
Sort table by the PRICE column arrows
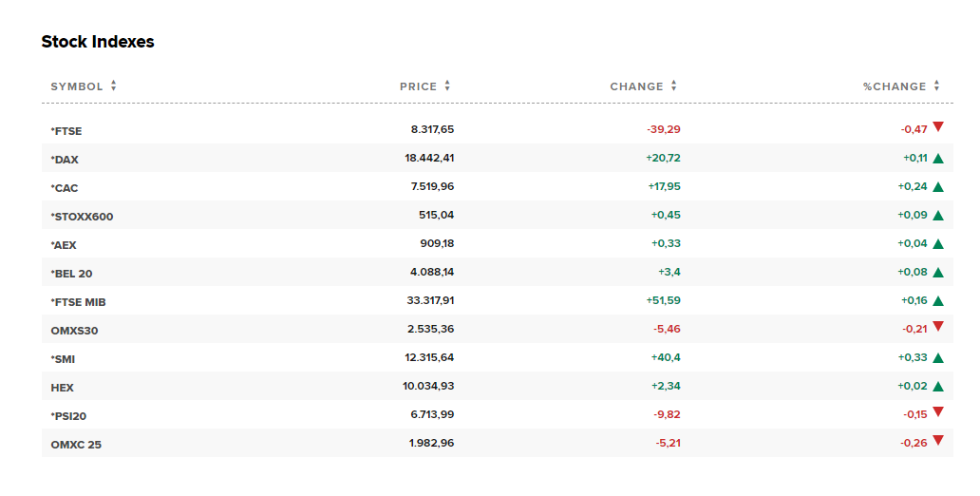447,86
